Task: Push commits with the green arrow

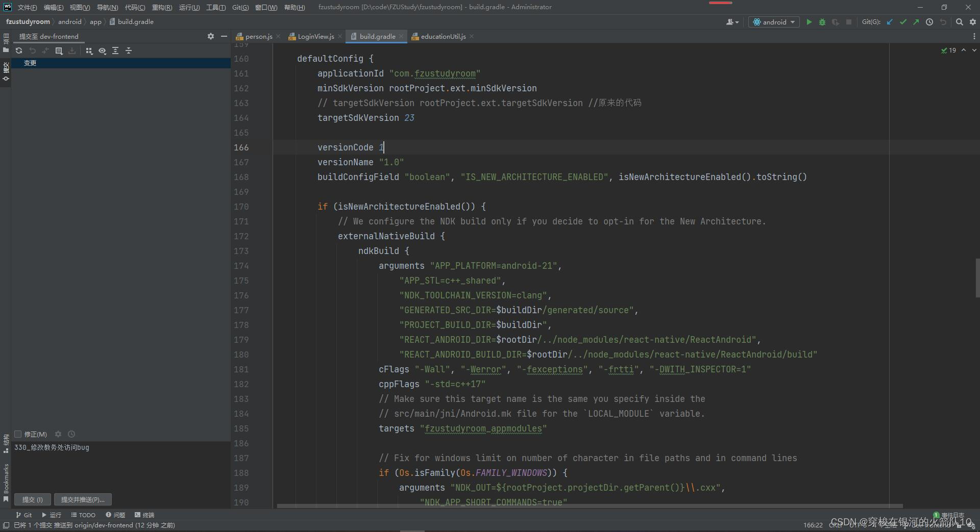Action: click(916, 22)
